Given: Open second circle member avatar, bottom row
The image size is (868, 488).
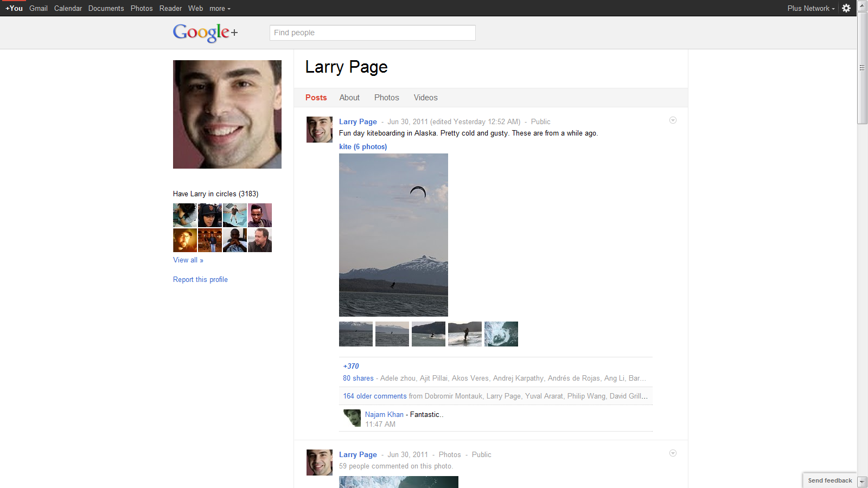Looking at the screenshot, I should click(x=210, y=240).
